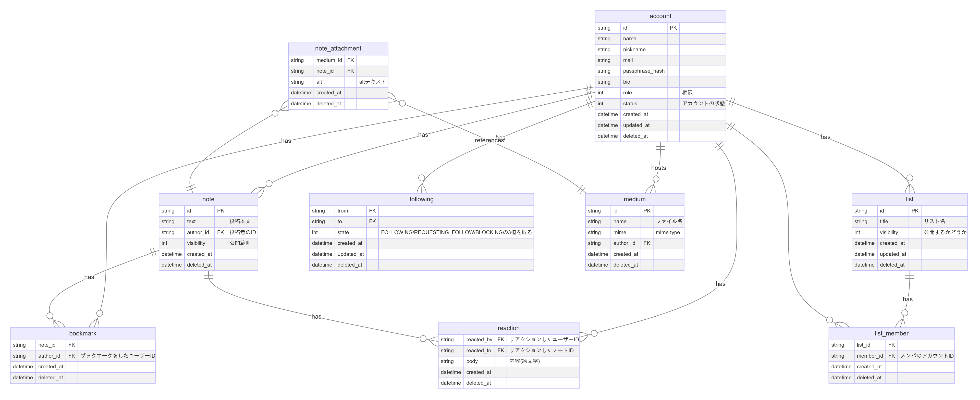Click the medium table title
980x400 pixels.
(634, 199)
